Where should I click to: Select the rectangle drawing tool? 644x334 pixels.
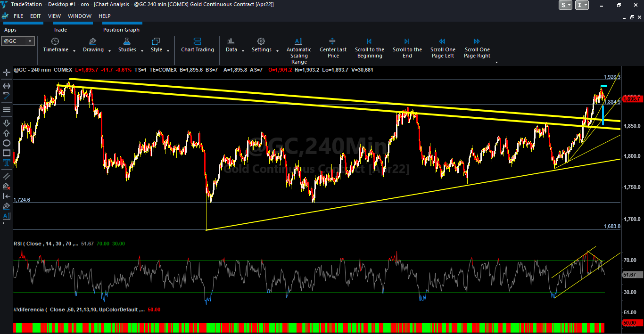pos(7,153)
